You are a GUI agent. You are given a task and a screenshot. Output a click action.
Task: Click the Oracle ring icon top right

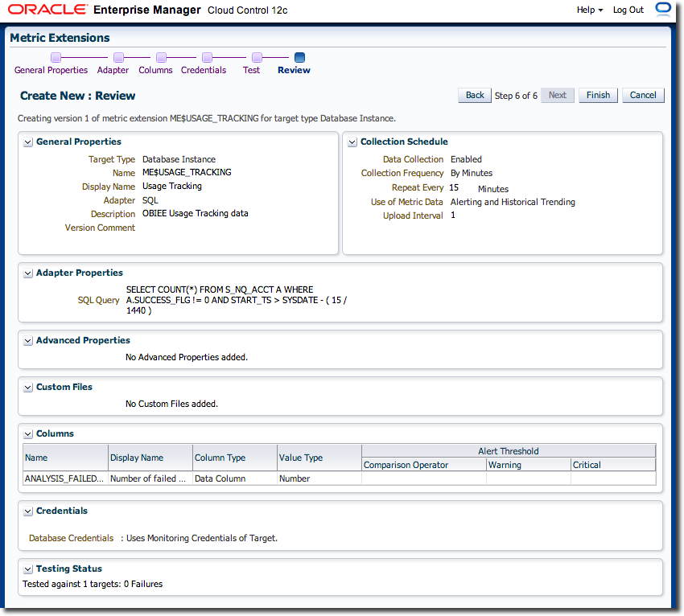pyautogui.click(x=663, y=10)
